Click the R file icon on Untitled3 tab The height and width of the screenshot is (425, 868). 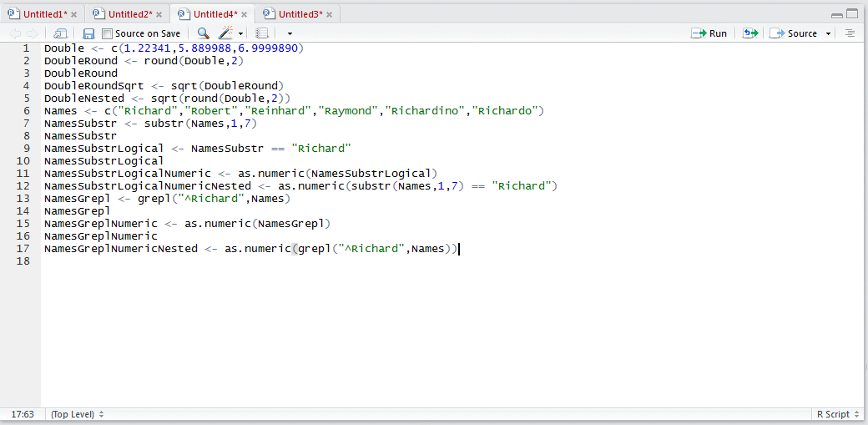coord(269,14)
